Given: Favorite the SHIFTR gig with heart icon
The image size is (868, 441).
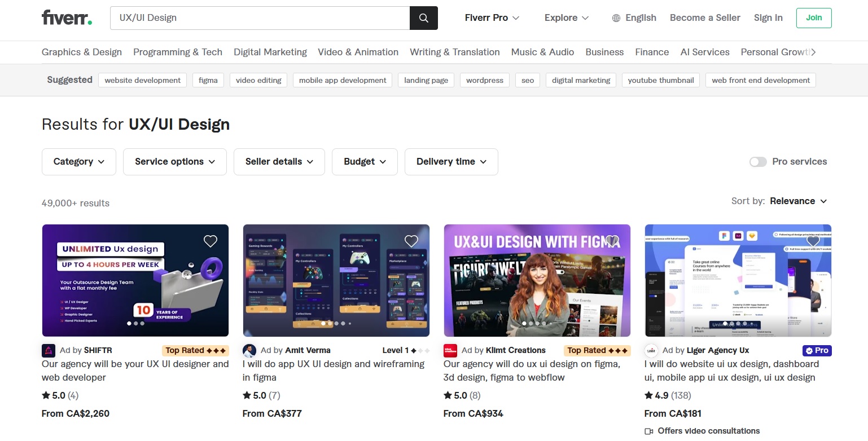Looking at the screenshot, I should [211, 241].
